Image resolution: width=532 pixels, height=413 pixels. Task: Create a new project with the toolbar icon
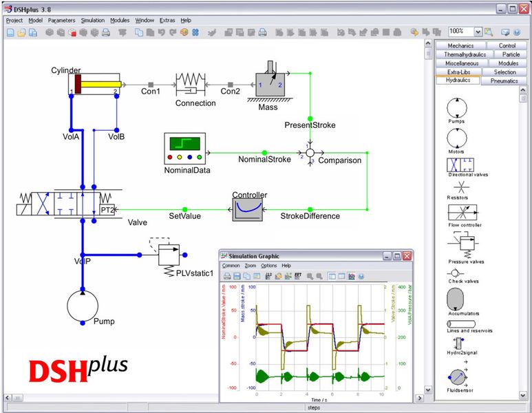tap(10, 32)
